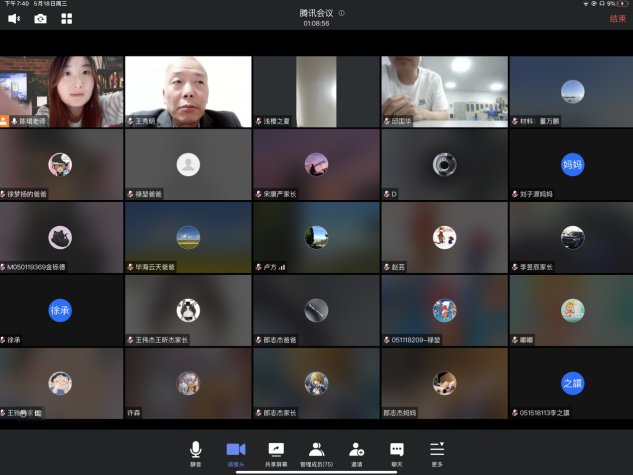This screenshot has width=633, height=475.
Task: Open the share screen option
Action: 276,453
